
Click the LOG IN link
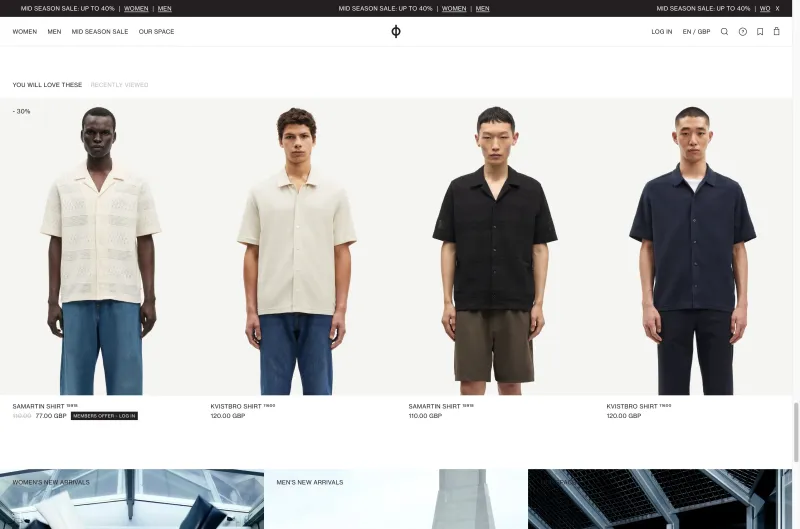click(x=662, y=32)
